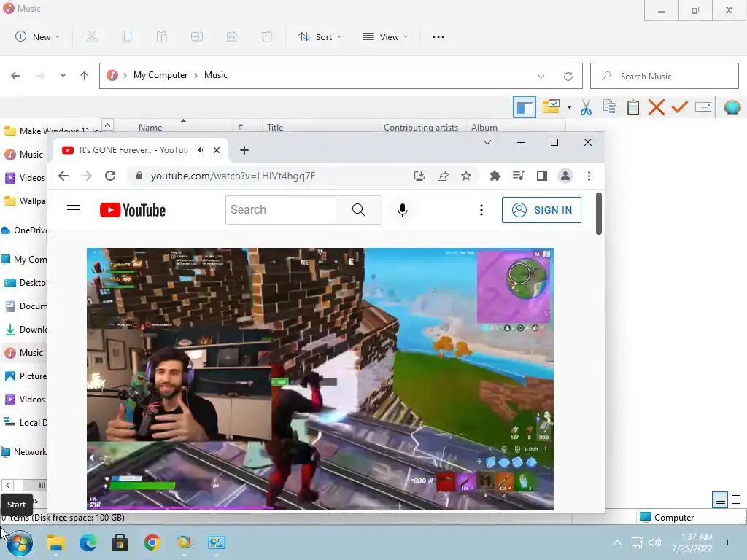
Task: Sort files by Name column header
Action: click(x=150, y=127)
